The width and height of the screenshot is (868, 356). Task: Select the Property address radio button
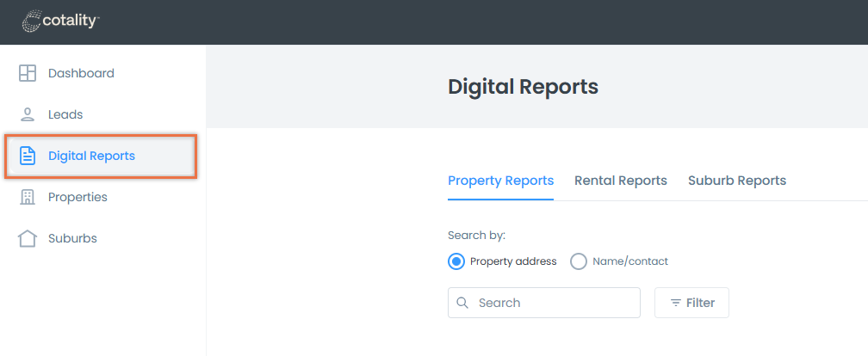click(x=456, y=261)
